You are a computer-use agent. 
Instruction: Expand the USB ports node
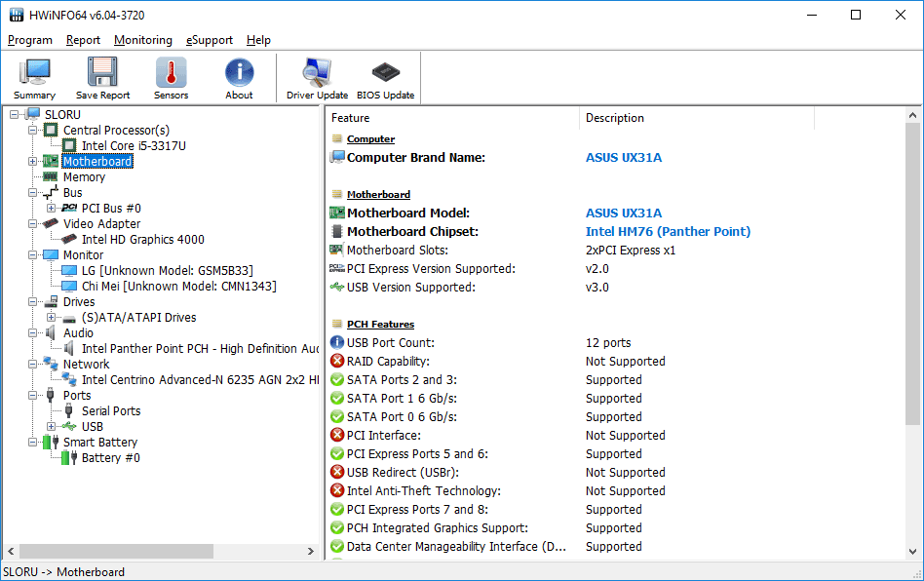[51, 427]
